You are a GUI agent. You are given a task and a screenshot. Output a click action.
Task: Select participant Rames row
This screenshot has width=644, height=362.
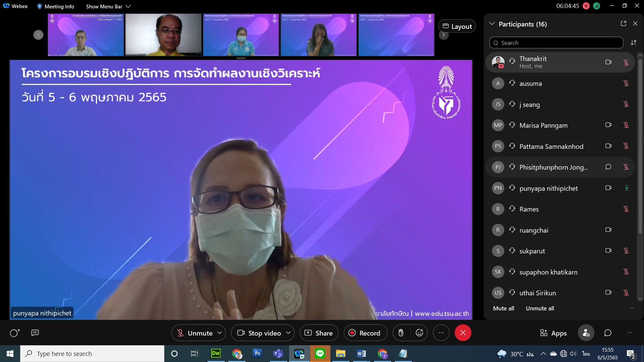(x=560, y=209)
